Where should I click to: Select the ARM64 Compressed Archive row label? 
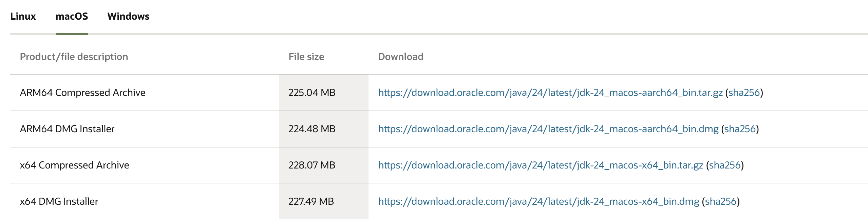point(82,93)
